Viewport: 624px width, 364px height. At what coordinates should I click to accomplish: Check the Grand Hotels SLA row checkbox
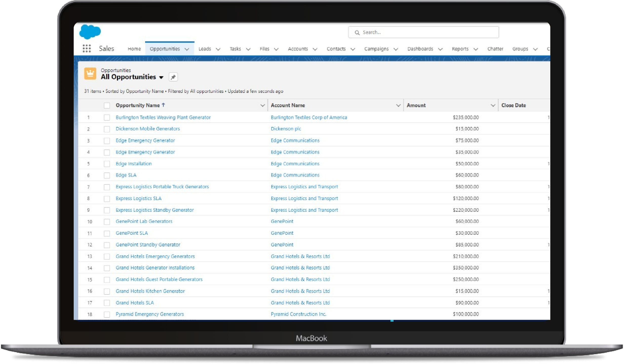pyautogui.click(x=107, y=303)
